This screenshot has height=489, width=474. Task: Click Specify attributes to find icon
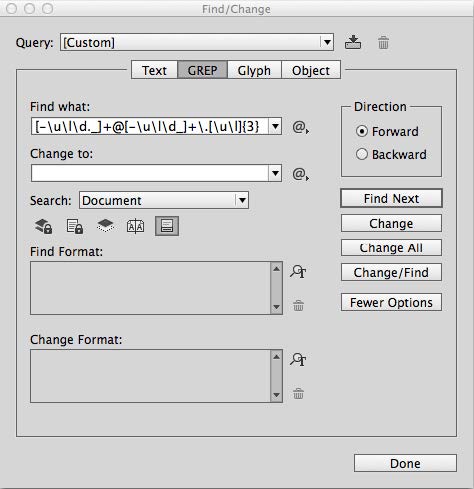pos(298,272)
